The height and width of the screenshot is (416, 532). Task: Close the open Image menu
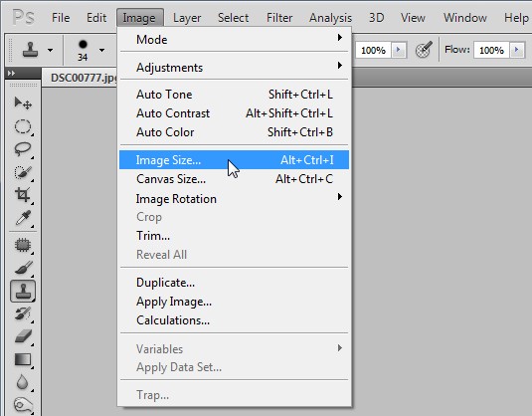pyautogui.click(x=140, y=18)
